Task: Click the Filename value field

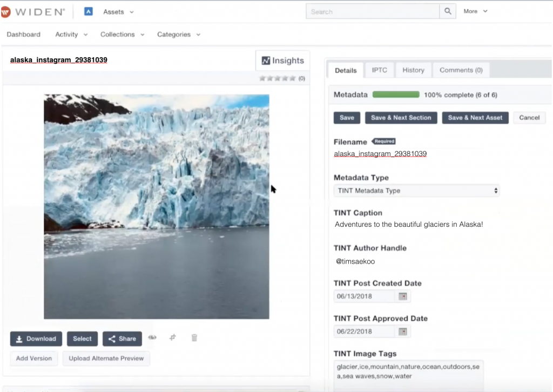Action: 380,154
